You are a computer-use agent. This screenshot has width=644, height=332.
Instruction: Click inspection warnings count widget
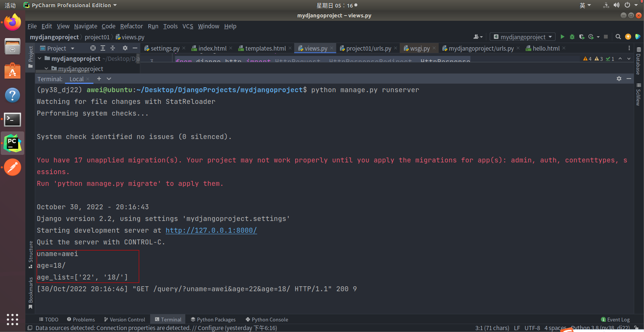pos(599,59)
